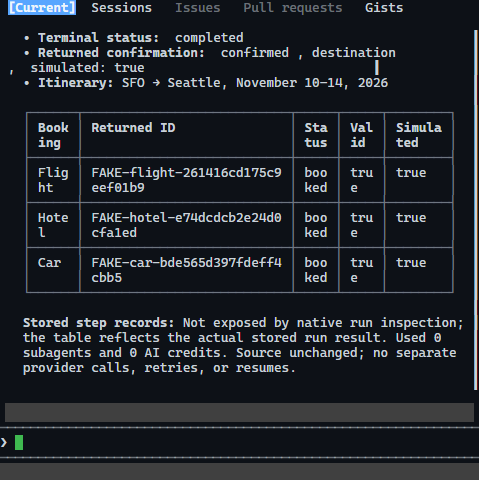Click the FAKE-hotel-e74dcdcb2e24d0cfa1ed ID

[186, 225]
